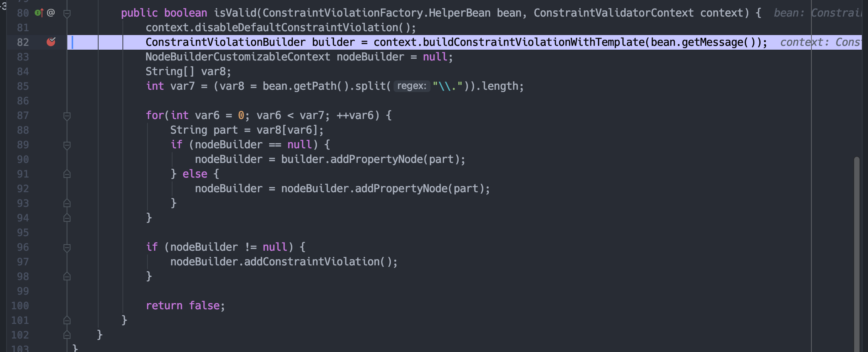This screenshot has height=352, width=868.
Task: Click nodeBuilder.addPropertyNode(part) on line 92
Action: pos(382,188)
